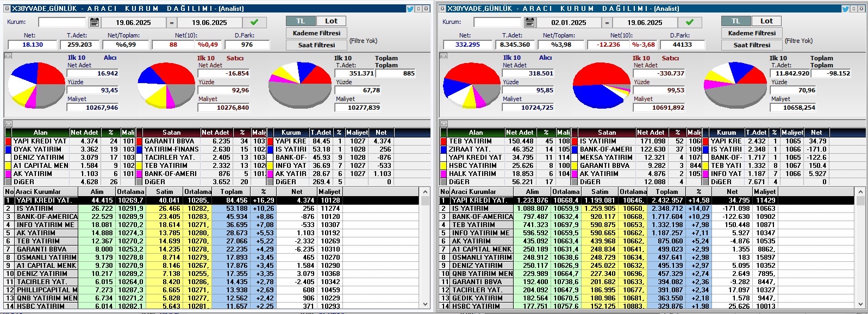
Task: Select YATIRIM-FINANS in the Satan table
Action: (201, 149)
